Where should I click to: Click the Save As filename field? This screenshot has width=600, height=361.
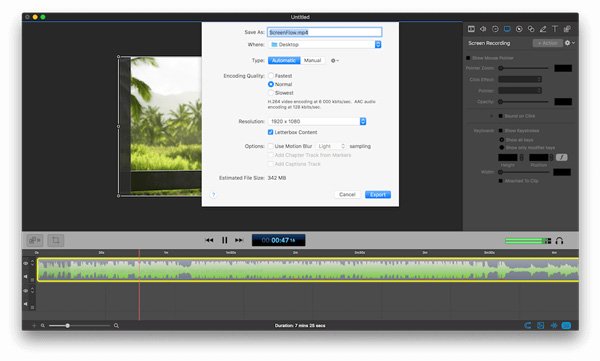[325, 32]
